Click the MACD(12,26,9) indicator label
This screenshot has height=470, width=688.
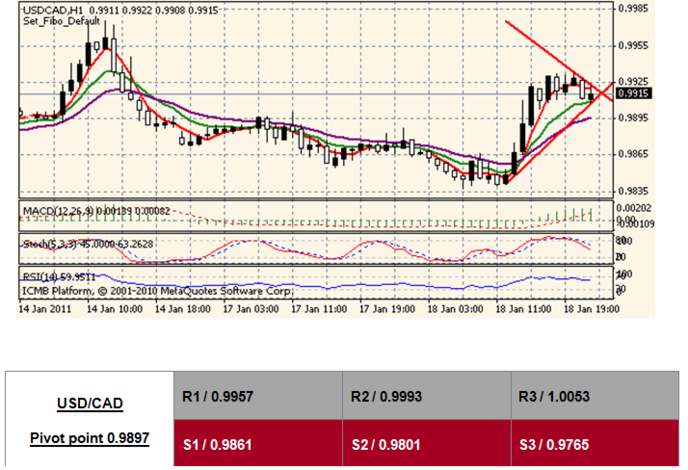tap(57, 211)
